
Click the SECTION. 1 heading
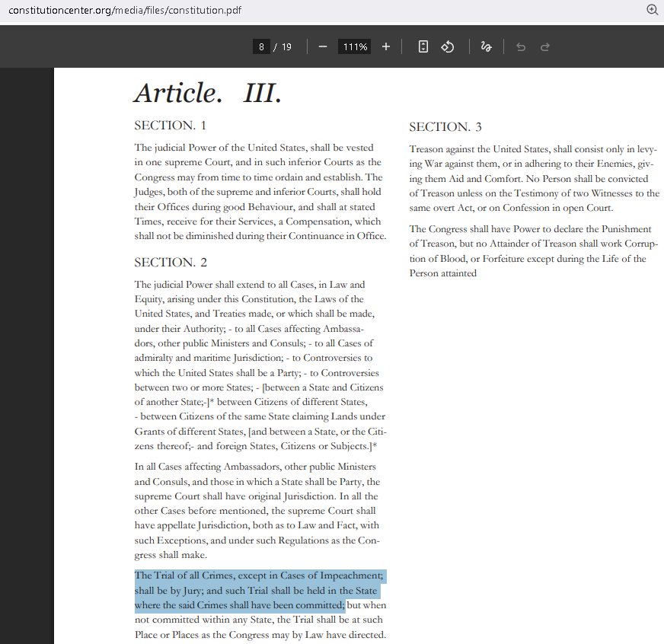pyautogui.click(x=171, y=126)
